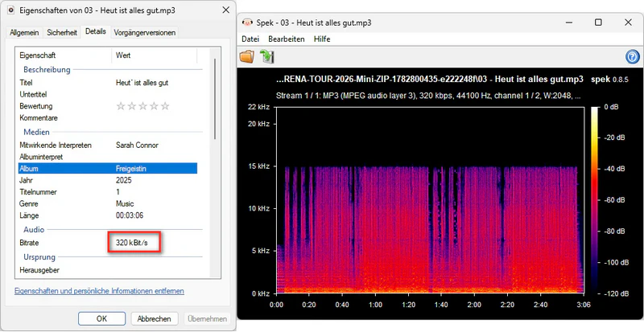Click the Titelnummer value 1
The image size is (644, 332).
click(118, 192)
